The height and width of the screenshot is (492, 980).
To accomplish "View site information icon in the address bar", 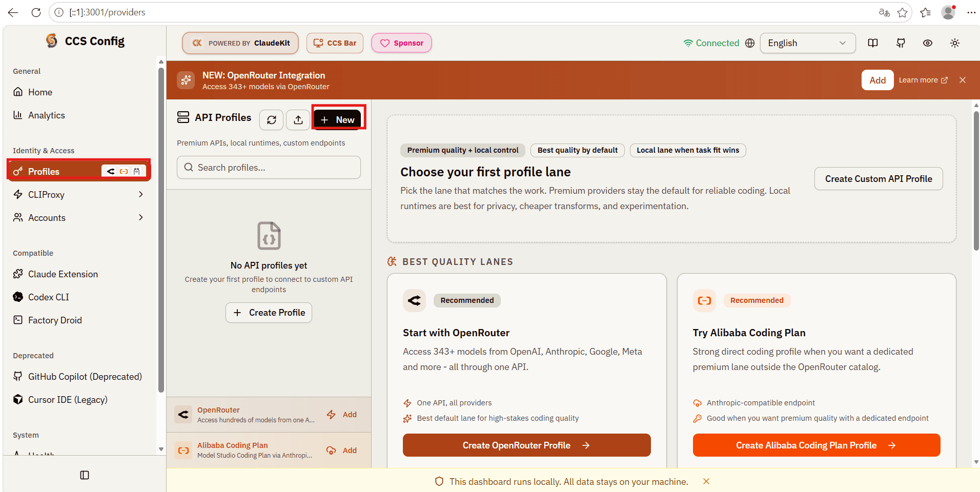I will click(59, 12).
